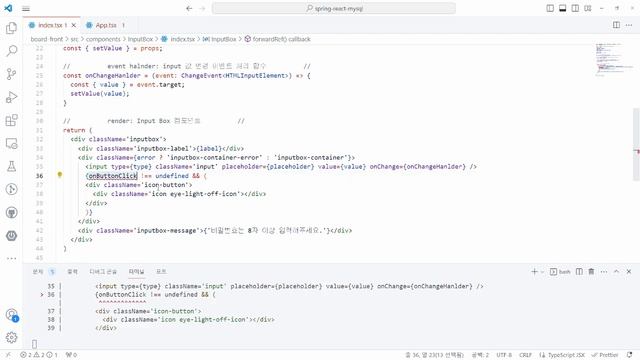Select forwardRef() callback breadcrumb segment

[278, 39]
